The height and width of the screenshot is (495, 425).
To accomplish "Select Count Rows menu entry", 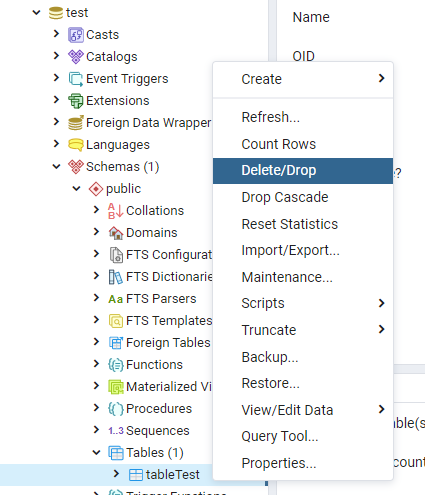I will click(303, 144).
